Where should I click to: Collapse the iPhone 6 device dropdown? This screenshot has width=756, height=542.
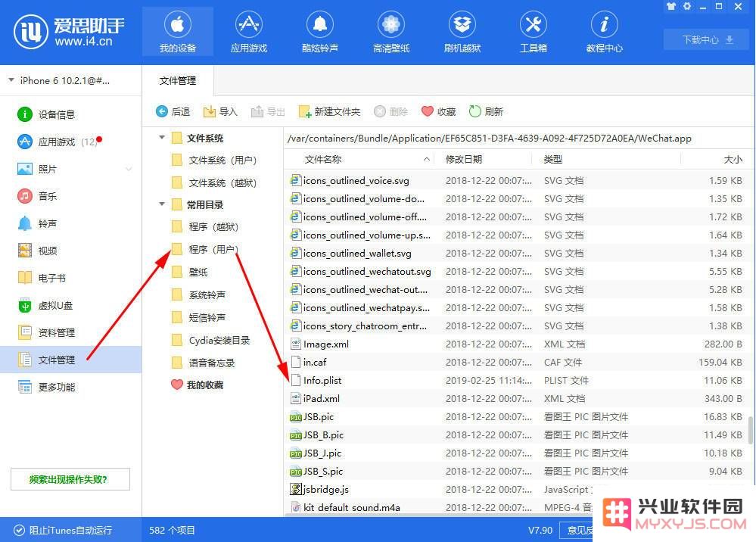(11, 80)
